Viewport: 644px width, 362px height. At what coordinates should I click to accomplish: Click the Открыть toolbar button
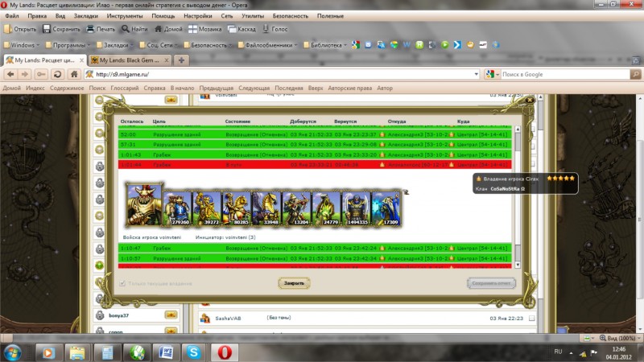coord(20,29)
